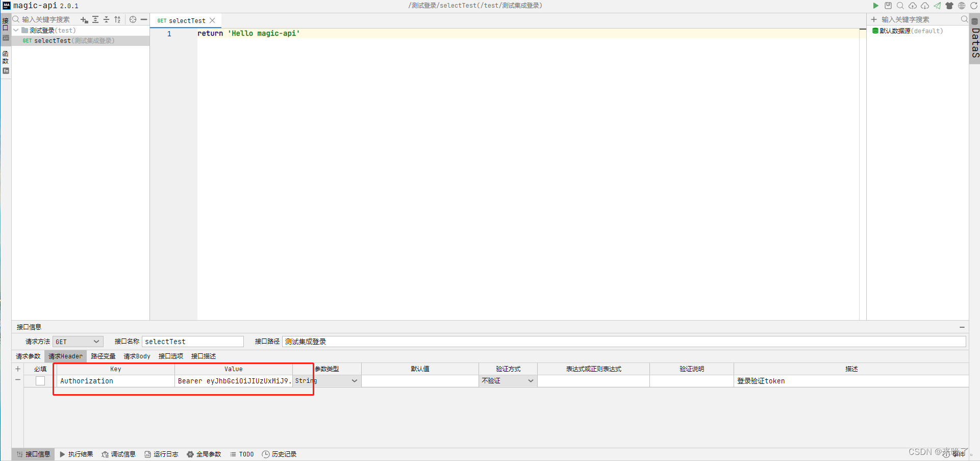This screenshot has height=461, width=980.
Task: Open the skin shirt icon
Action: [x=949, y=6]
